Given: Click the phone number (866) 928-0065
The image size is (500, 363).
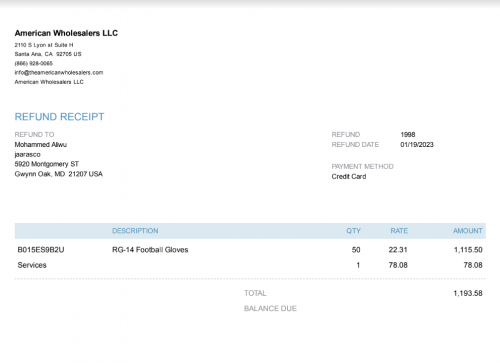Looking at the screenshot, I should click(34, 63).
